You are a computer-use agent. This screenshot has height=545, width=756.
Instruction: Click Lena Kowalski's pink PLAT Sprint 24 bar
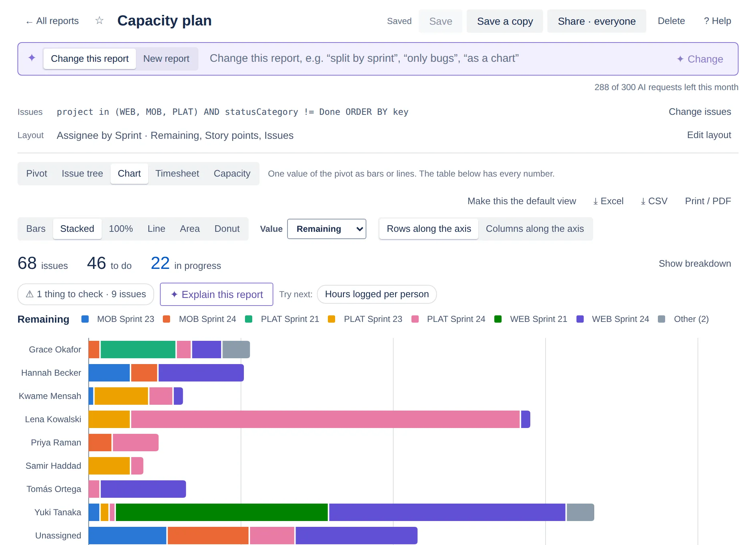(325, 419)
